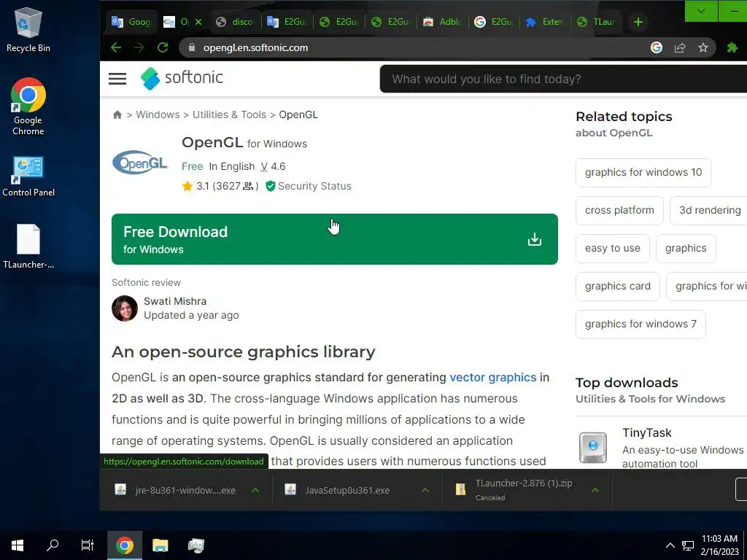Click the Security Status link
This screenshot has width=747, height=560.
point(314,186)
